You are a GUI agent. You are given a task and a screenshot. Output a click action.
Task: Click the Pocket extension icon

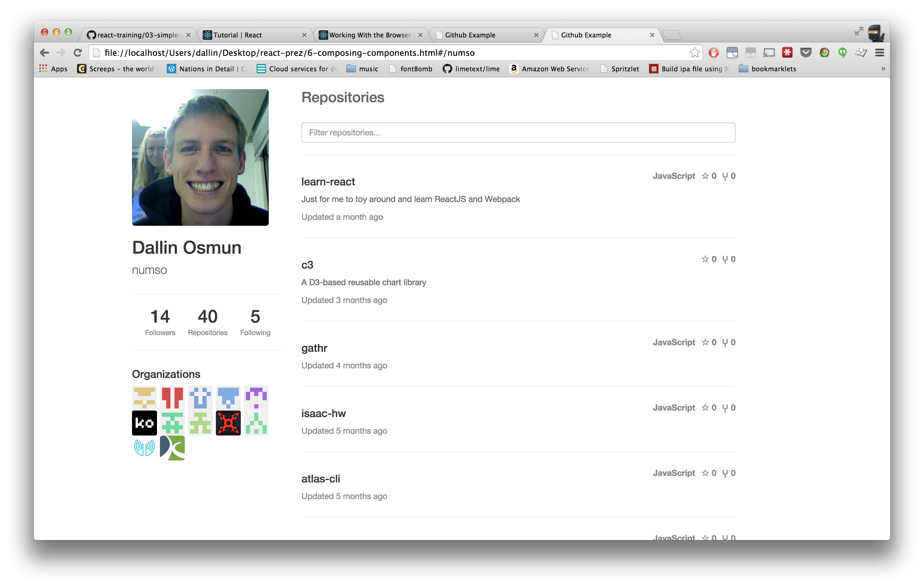coord(805,53)
